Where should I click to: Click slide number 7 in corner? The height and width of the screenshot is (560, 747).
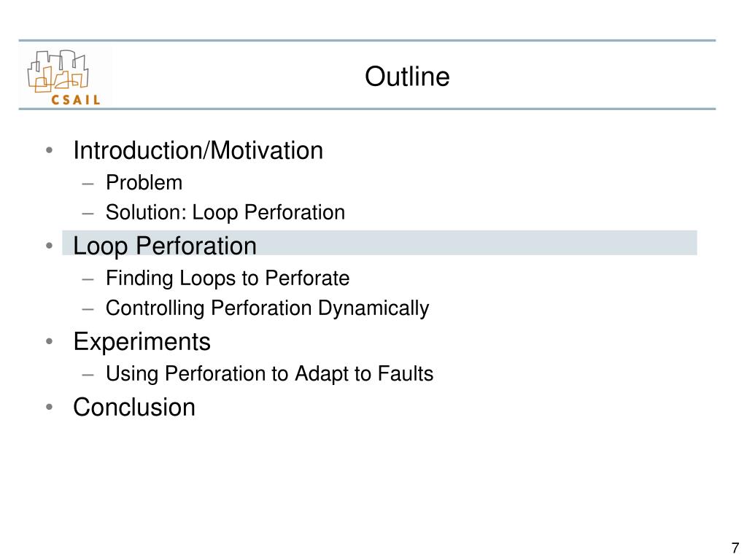[735, 548]
